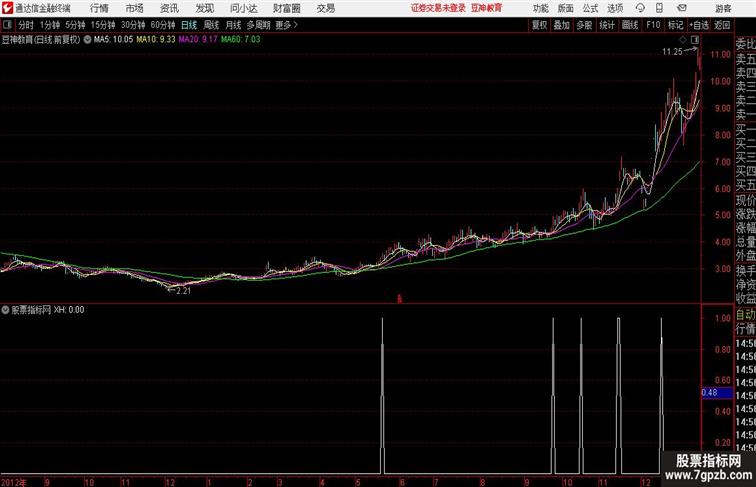Viewport: 756px width, 487px height.
Task: Click the 标记 mark button
Action: point(675,25)
